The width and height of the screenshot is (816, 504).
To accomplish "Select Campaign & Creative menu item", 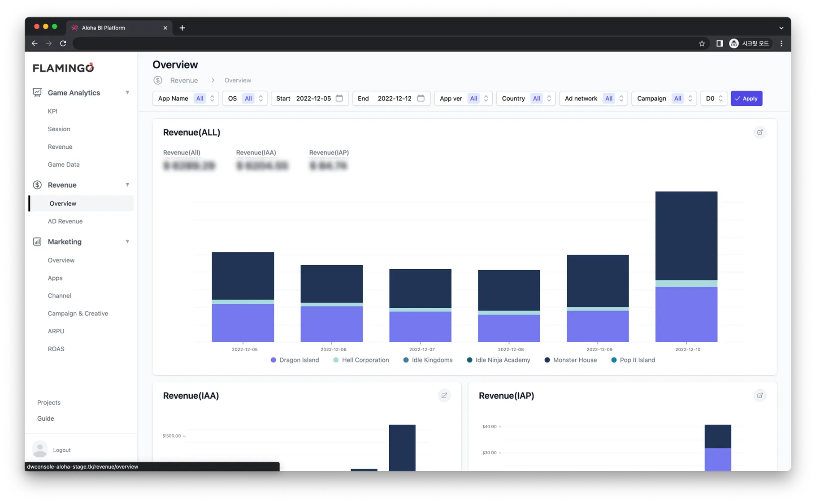I will 78,314.
